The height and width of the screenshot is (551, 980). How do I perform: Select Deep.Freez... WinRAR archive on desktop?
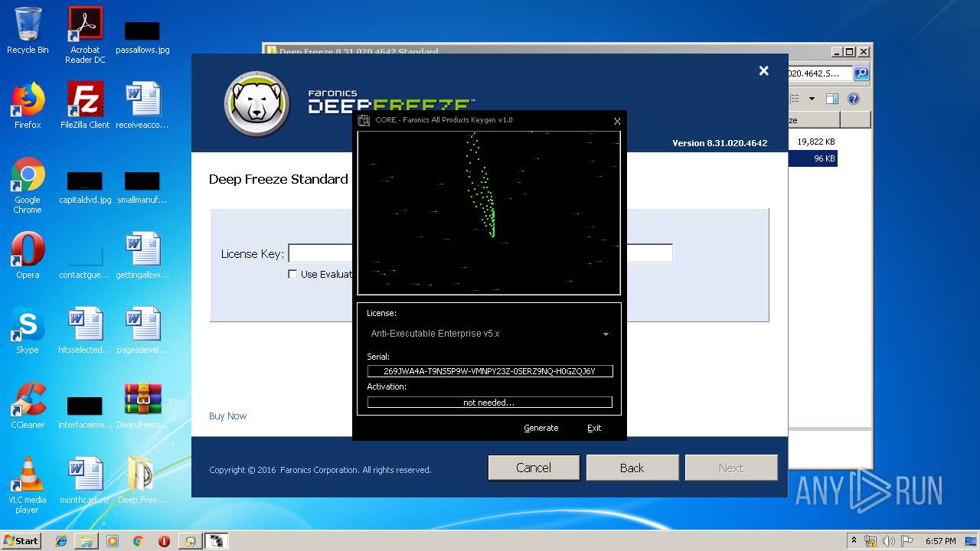pos(142,406)
